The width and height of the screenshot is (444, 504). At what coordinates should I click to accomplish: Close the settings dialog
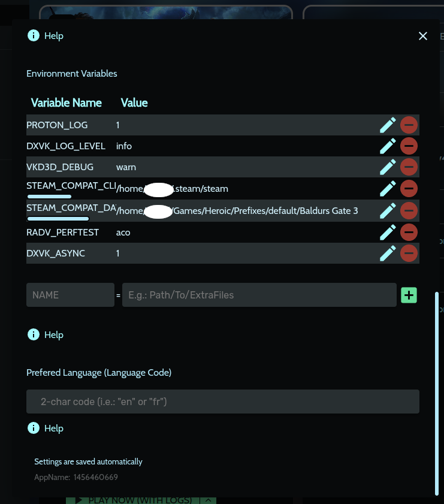(423, 36)
